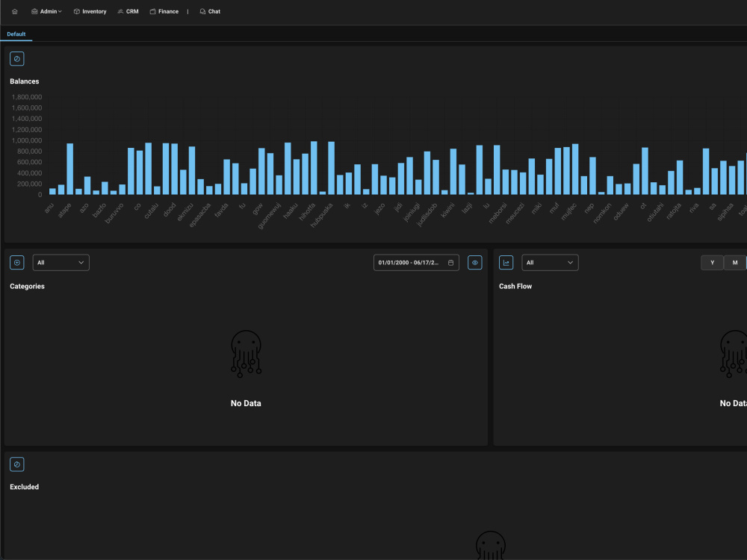The height and width of the screenshot is (560, 747).
Task: Click the 'guomewuj' axis label
Action: tap(269, 216)
